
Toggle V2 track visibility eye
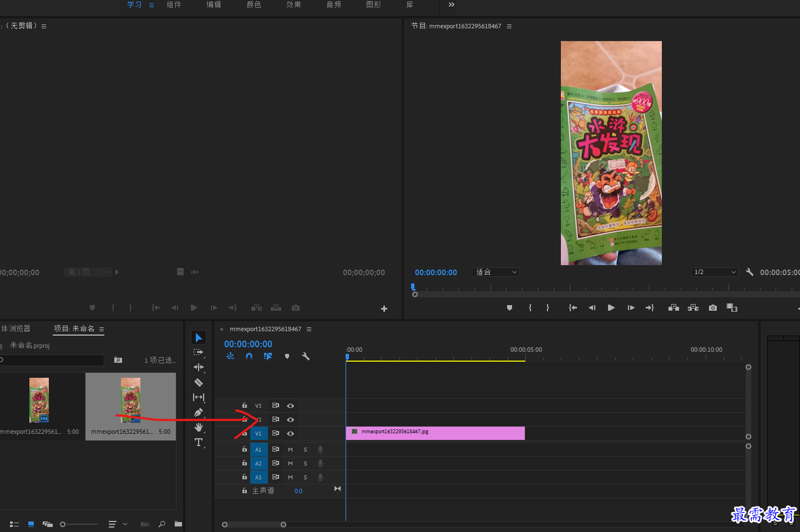point(290,420)
